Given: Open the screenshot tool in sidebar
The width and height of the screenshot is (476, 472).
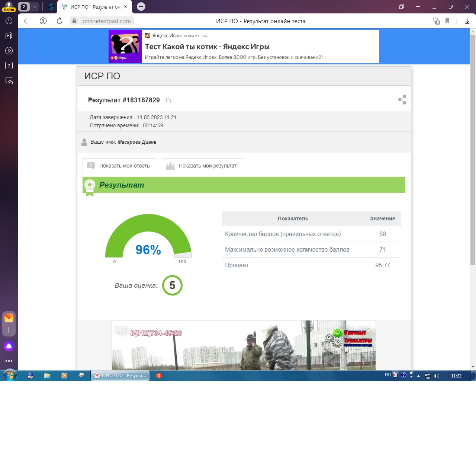Looking at the screenshot, I should [9, 80].
